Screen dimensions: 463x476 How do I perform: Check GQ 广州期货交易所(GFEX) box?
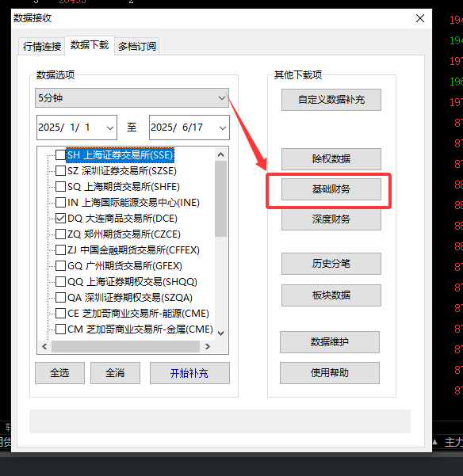(60, 265)
